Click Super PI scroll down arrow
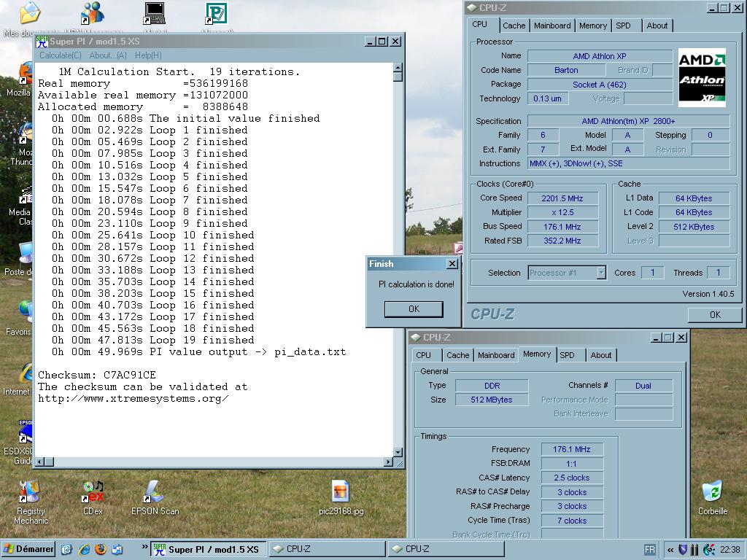Viewport: 747px width, 560px height. [x=398, y=452]
